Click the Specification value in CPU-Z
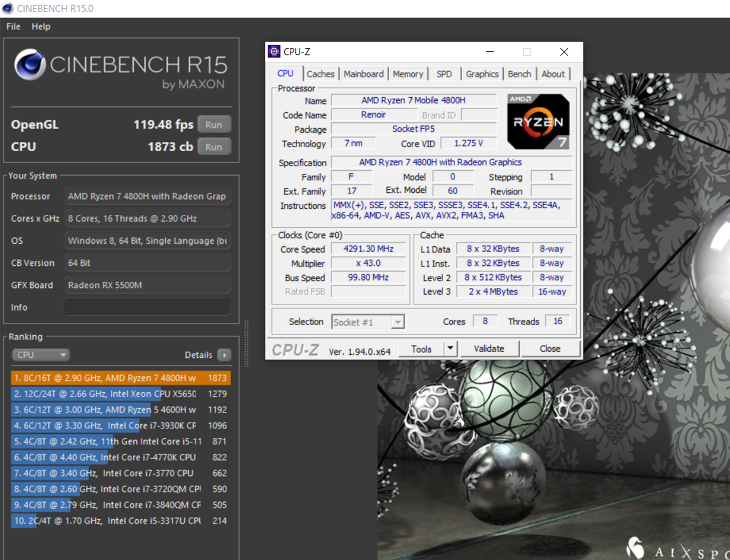The image size is (730, 560). (x=452, y=162)
